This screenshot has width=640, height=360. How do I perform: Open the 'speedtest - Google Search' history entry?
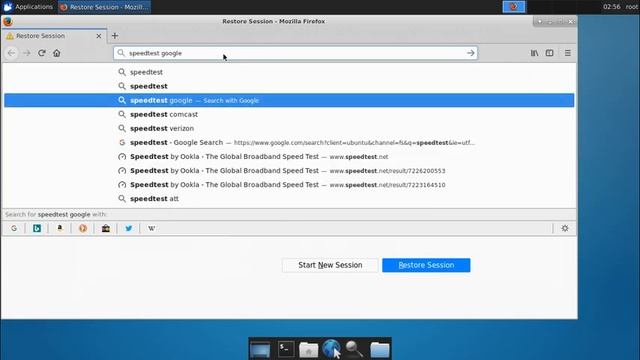[x=289, y=142]
